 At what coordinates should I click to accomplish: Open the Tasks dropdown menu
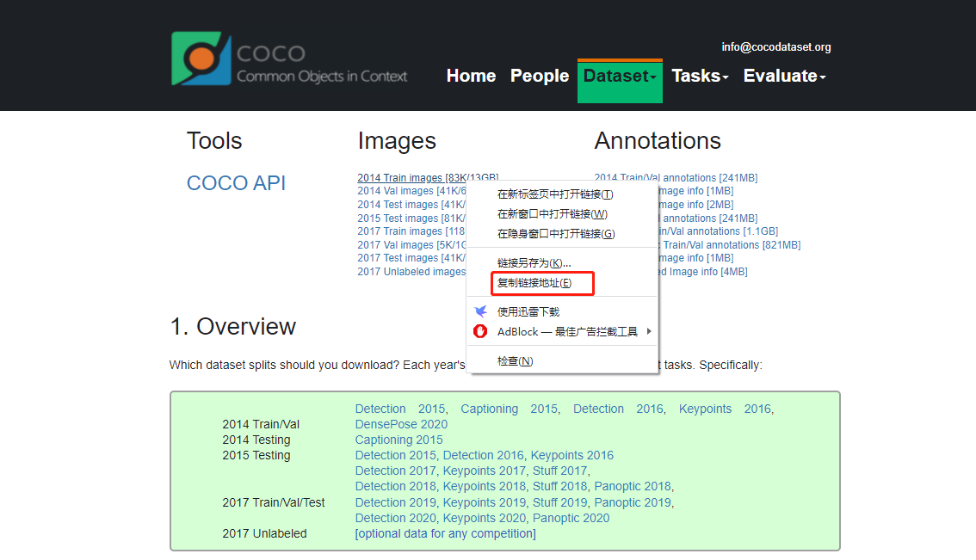(x=699, y=76)
